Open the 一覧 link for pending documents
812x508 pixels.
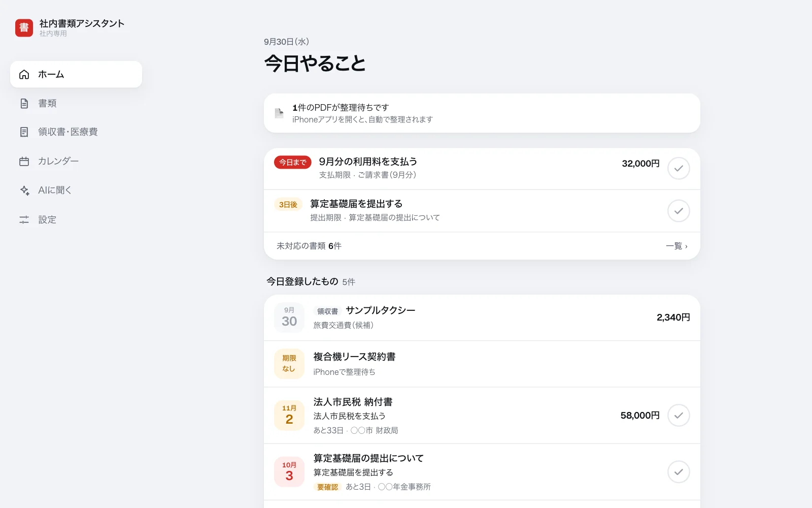click(676, 246)
